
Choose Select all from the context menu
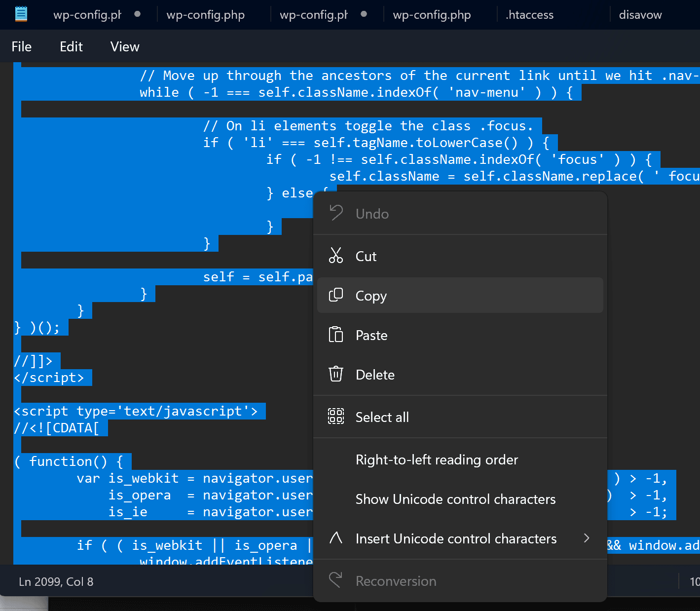[460, 417]
